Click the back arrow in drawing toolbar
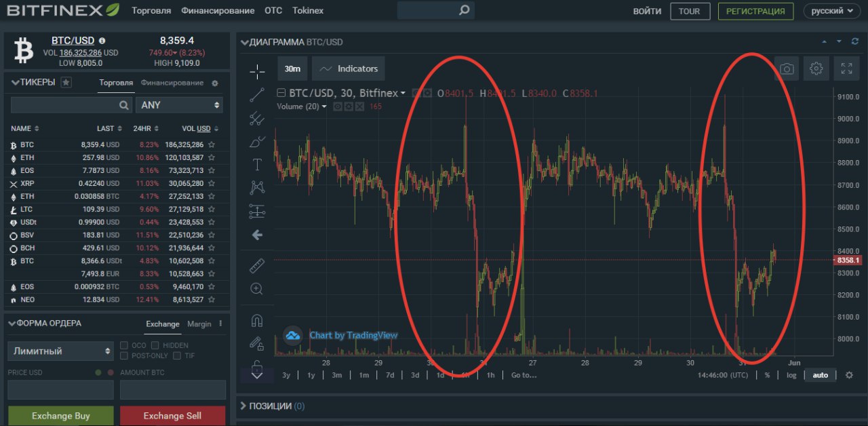 coord(257,235)
